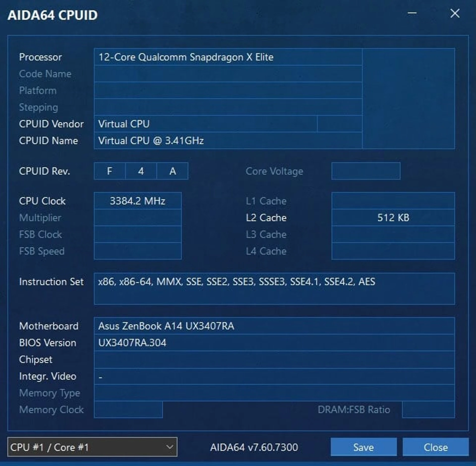Screen dimensions: 476x466
Task: Click the CPUID Rev. cell 4
Action: tap(141, 171)
